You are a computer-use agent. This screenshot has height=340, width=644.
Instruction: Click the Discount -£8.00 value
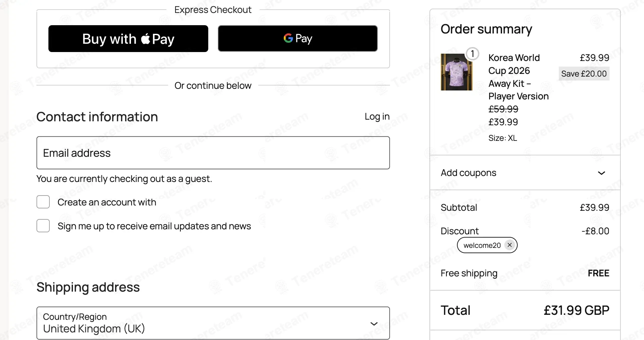[595, 231]
